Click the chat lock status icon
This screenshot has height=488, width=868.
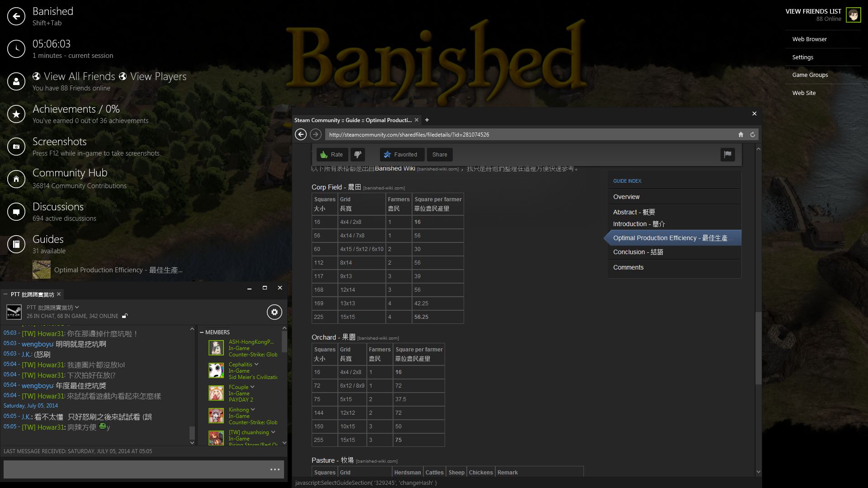point(125,316)
